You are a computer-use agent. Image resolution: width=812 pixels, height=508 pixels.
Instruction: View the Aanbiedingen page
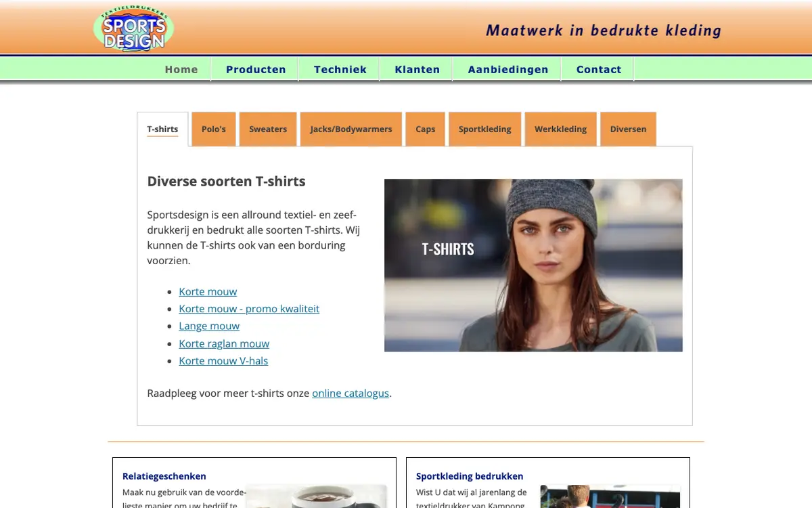[x=508, y=69]
